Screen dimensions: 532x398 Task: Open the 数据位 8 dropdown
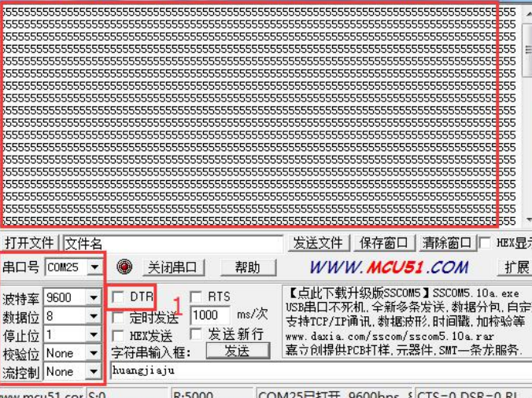pyautogui.click(x=94, y=316)
